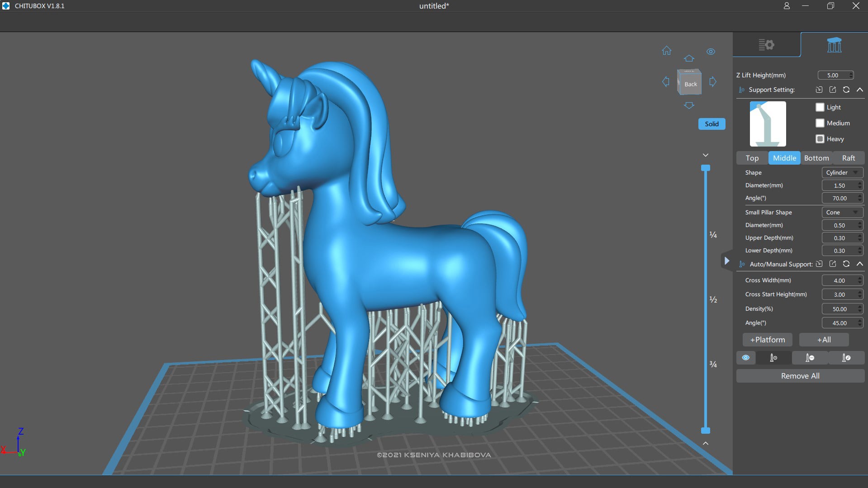
Task: Select the Middle support tab
Action: point(784,158)
